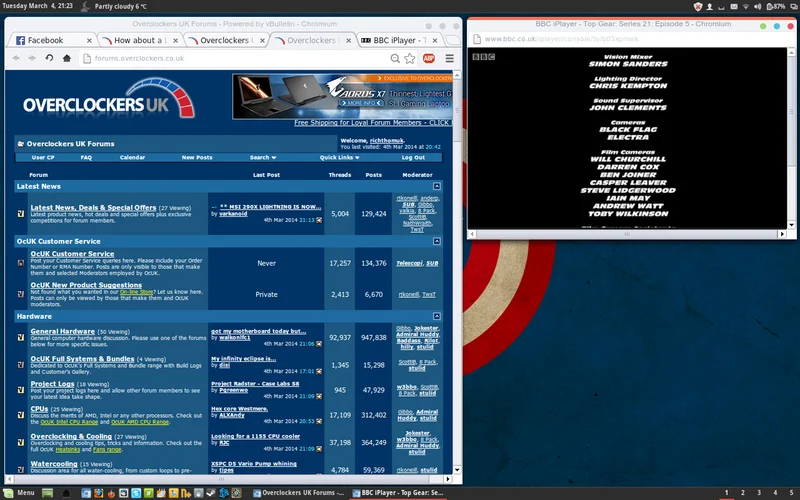The image size is (800, 500).
Task: Open the red shield tray icon
Action: point(697,6)
